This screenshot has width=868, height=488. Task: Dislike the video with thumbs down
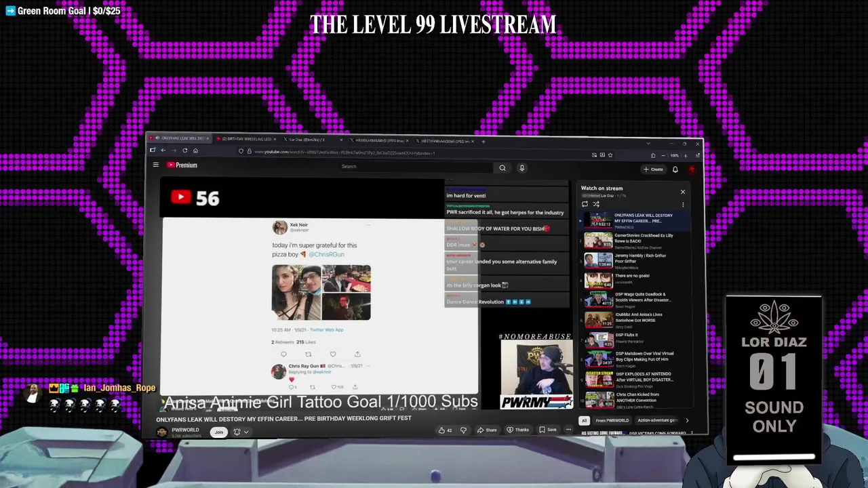pos(463,430)
